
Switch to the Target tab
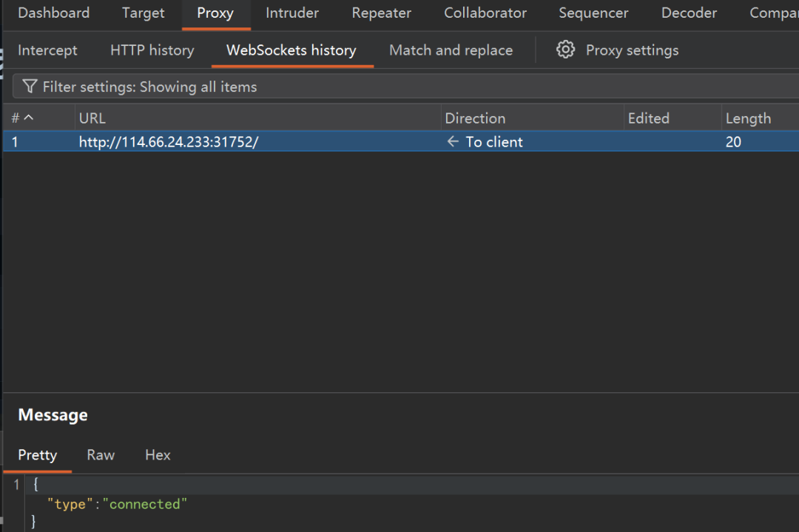pyautogui.click(x=144, y=13)
